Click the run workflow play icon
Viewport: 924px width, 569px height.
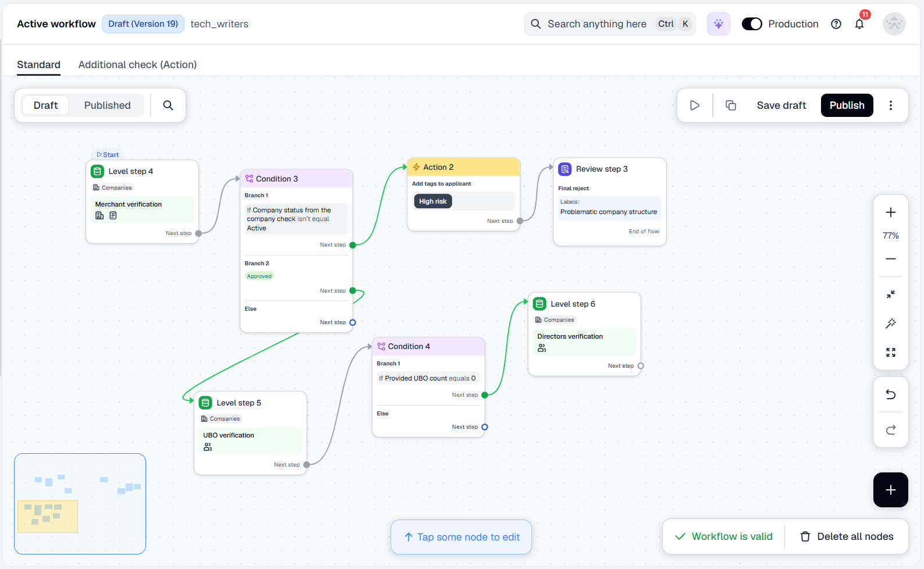point(694,105)
